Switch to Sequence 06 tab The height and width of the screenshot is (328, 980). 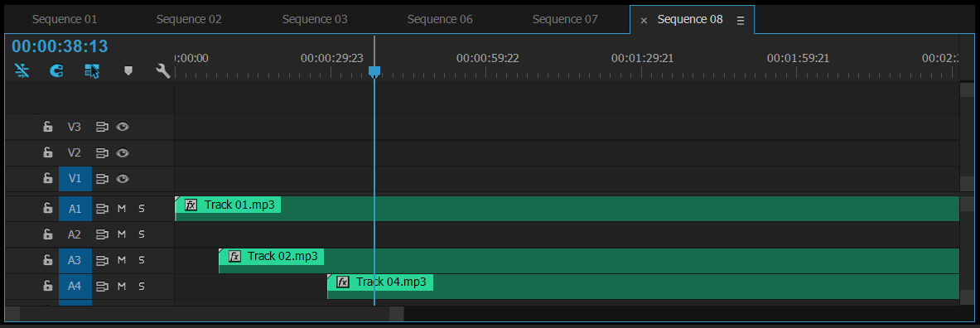[x=440, y=19]
